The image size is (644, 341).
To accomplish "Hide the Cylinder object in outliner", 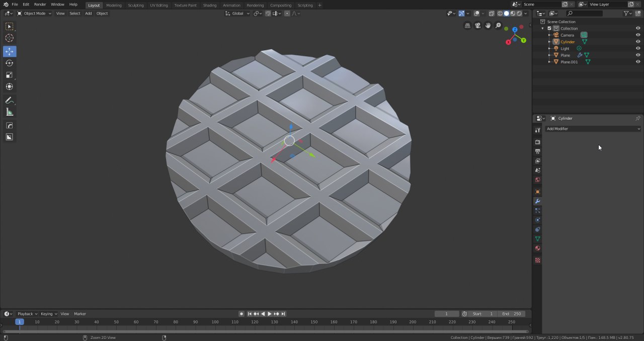I will tap(638, 42).
